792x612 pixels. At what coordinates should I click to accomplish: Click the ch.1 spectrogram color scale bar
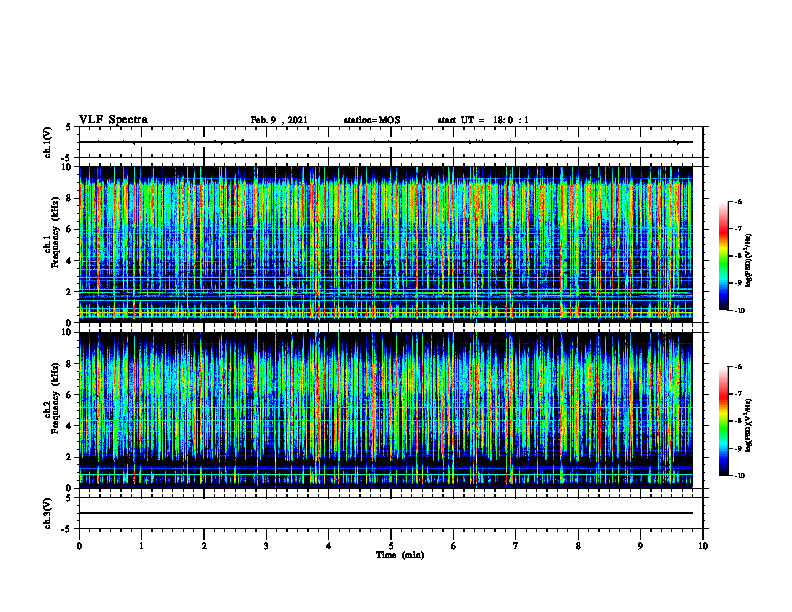click(x=723, y=256)
